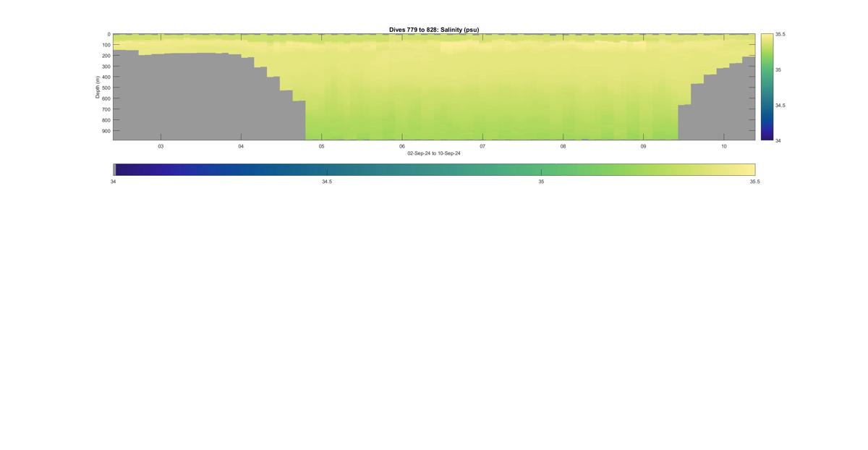Image resolution: width=868 pixels, height=450 pixels.
Task: Click the date axis tick '10'
Action: (723, 146)
